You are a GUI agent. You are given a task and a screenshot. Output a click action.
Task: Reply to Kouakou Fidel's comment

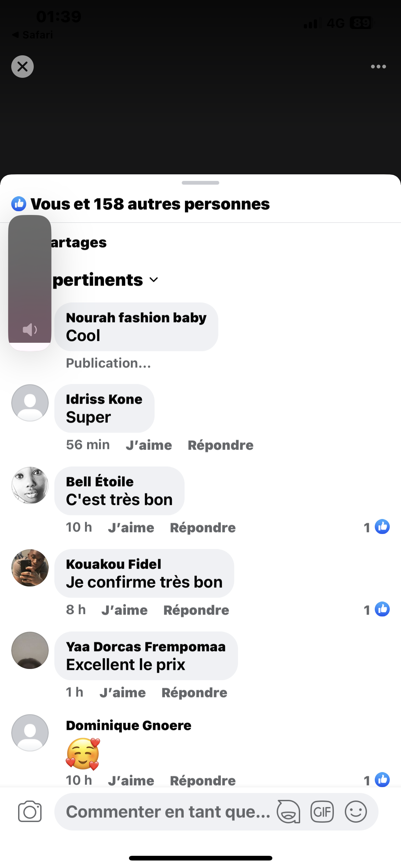click(196, 610)
